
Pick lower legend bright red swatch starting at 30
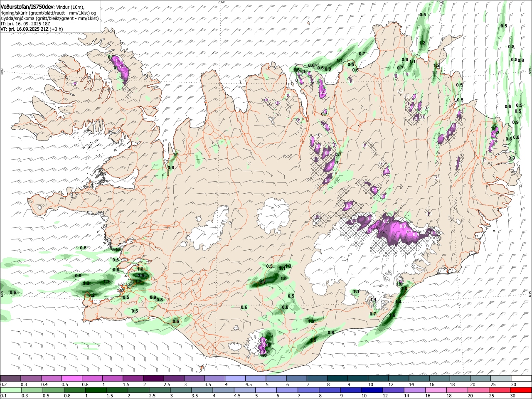[x=521, y=390]
